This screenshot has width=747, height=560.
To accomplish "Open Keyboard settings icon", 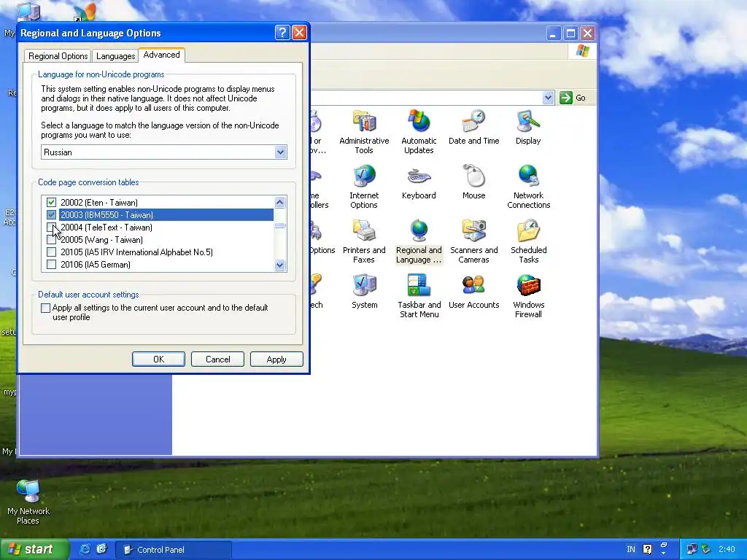I will click(x=419, y=182).
